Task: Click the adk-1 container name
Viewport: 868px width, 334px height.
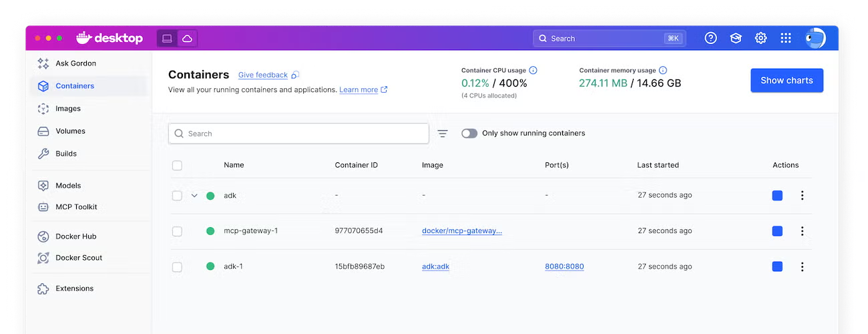Action: tap(233, 267)
